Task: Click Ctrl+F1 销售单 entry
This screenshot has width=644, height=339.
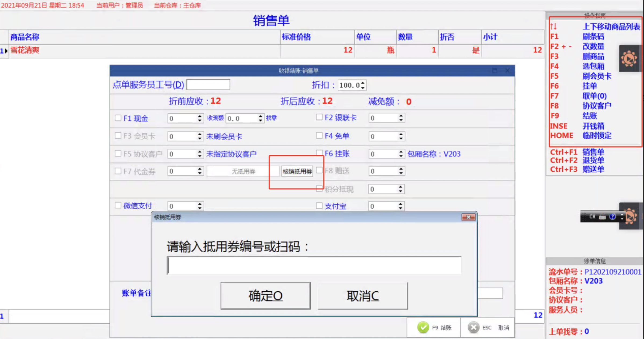Action: click(577, 152)
